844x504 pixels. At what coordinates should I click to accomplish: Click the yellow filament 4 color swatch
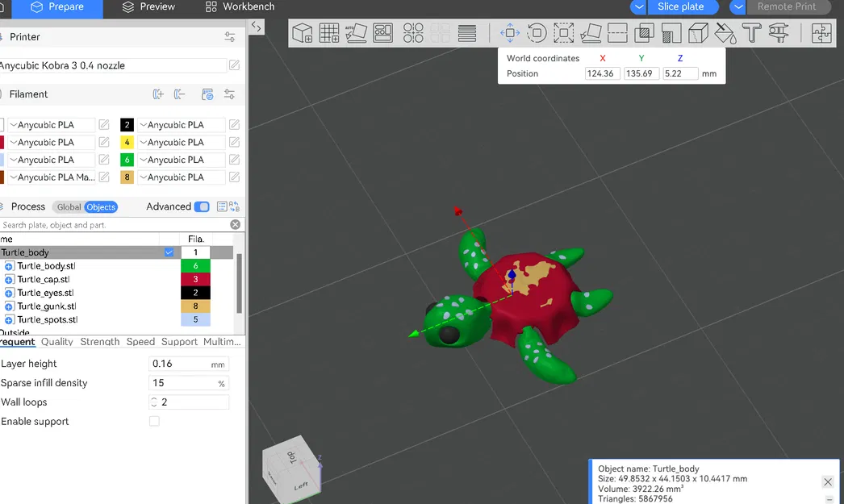(x=127, y=142)
